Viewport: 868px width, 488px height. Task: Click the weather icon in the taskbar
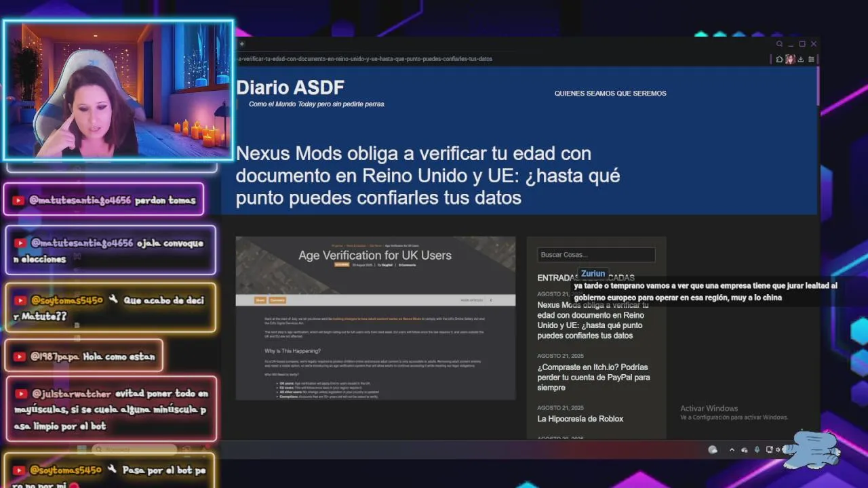[x=713, y=449]
